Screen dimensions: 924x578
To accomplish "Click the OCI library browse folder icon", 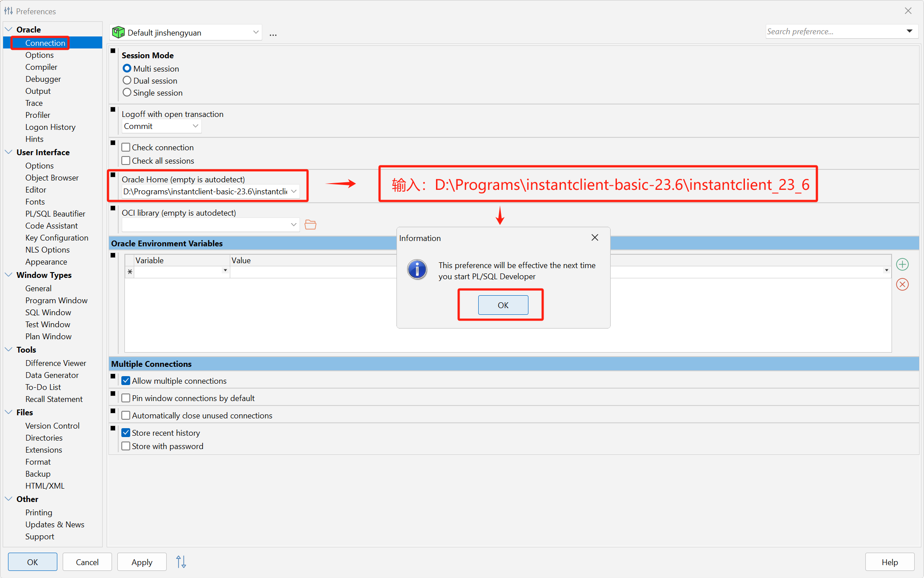I will [310, 225].
